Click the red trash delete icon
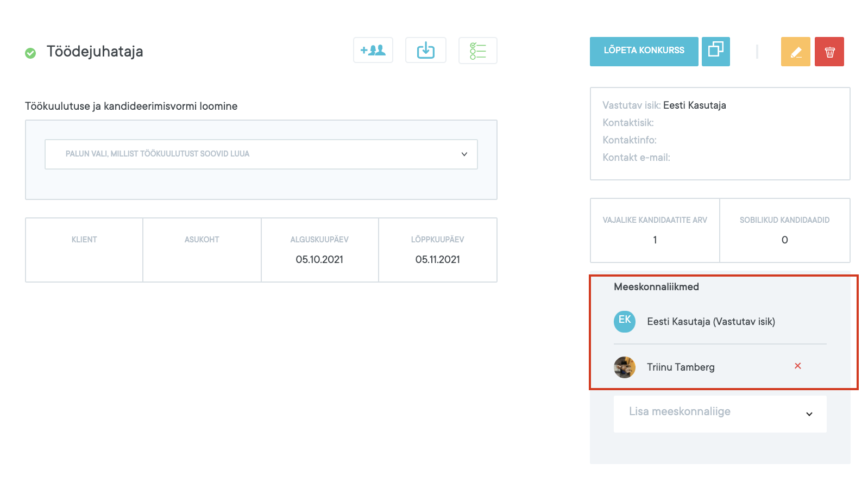Image resolution: width=868 pixels, height=488 pixels. point(829,52)
